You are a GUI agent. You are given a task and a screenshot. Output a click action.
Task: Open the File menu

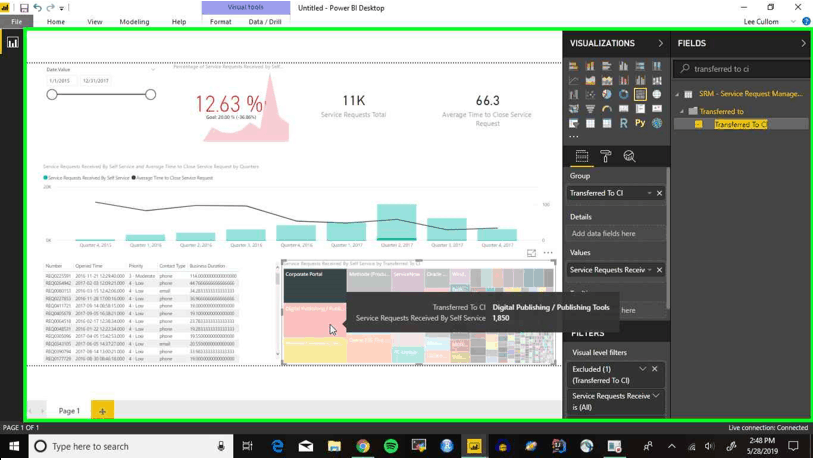tap(17, 22)
